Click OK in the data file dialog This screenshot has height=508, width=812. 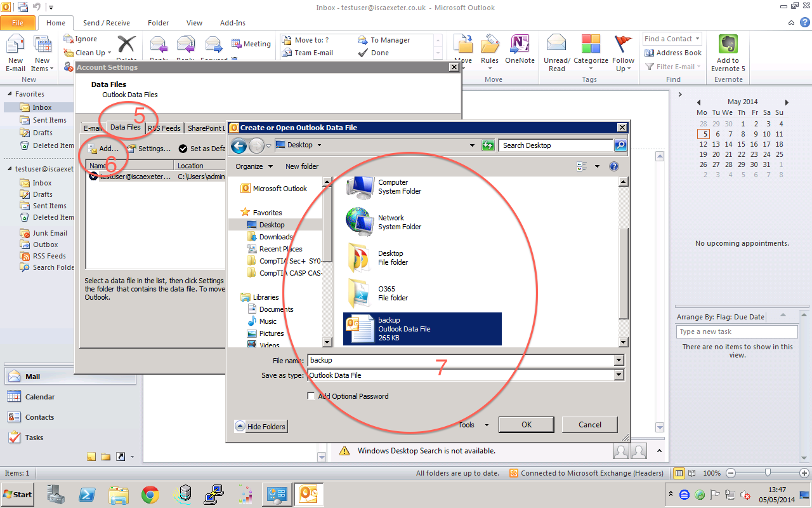(527, 425)
